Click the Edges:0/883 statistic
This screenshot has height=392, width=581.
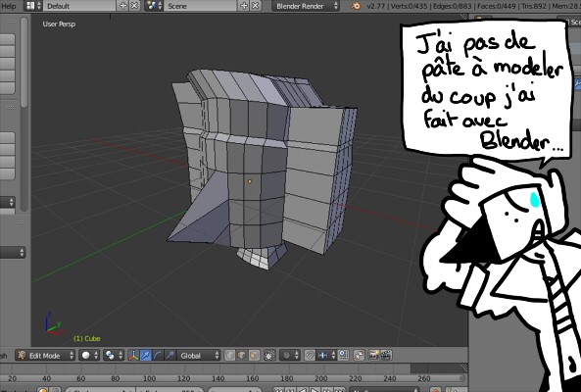[452, 6]
